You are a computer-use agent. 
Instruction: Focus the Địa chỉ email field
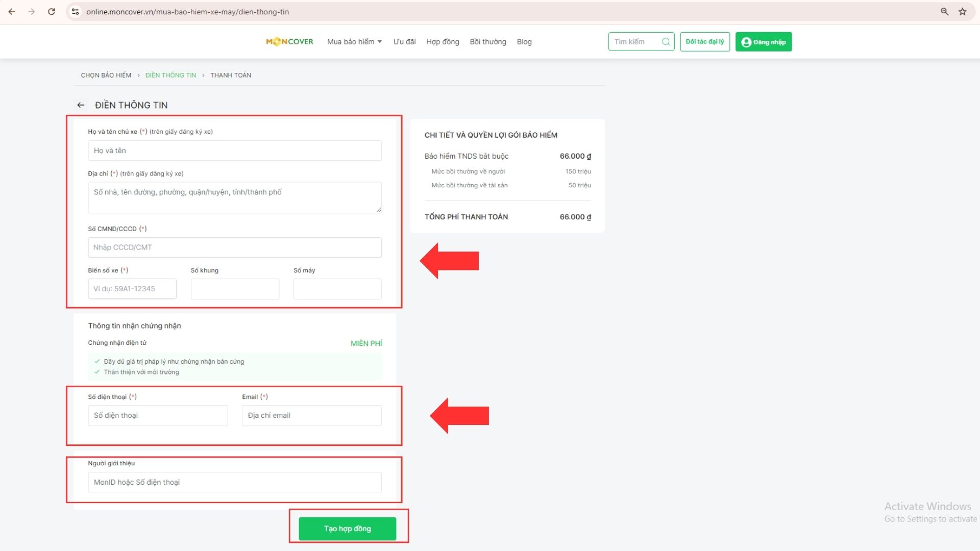click(x=312, y=415)
